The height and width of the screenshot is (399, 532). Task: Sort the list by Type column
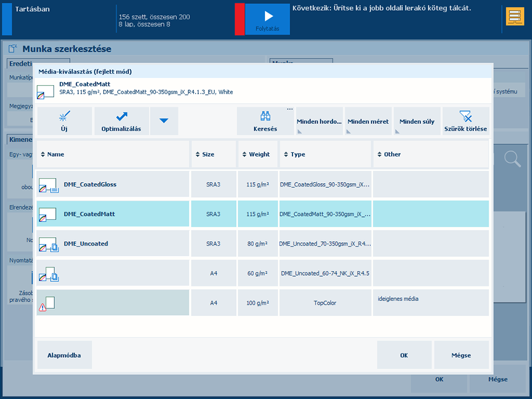(x=325, y=154)
